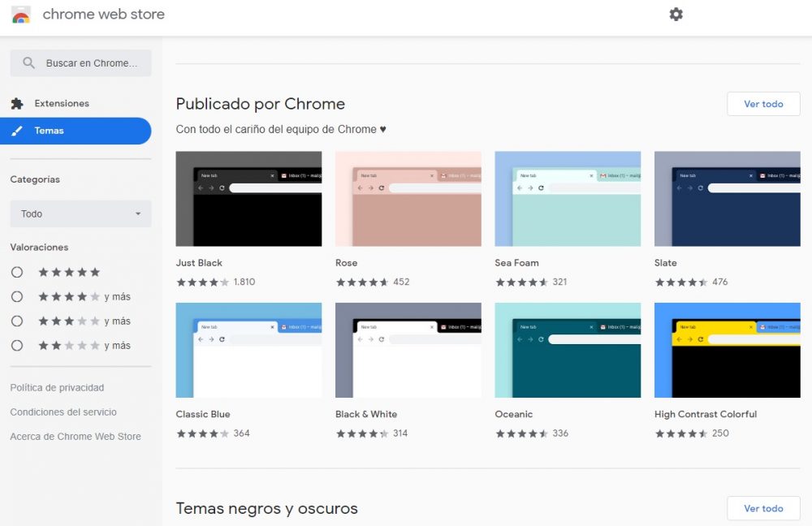Open Condiciones del servicio link
The width and height of the screenshot is (812, 526).
pyautogui.click(x=63, y=412)
